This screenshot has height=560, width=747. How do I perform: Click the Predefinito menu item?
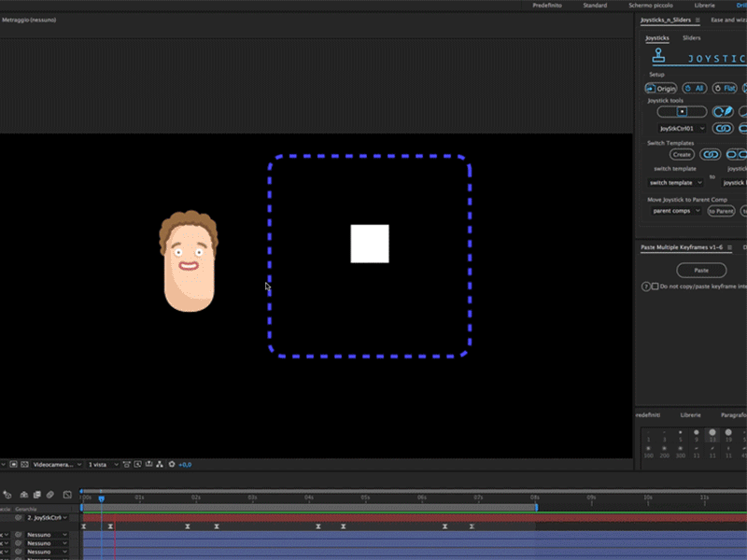[x=546, y=5]
